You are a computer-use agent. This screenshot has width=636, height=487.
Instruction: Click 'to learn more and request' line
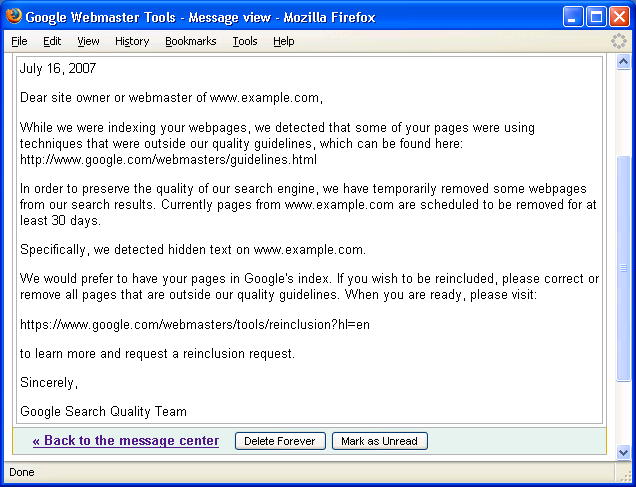coord(157,354)
